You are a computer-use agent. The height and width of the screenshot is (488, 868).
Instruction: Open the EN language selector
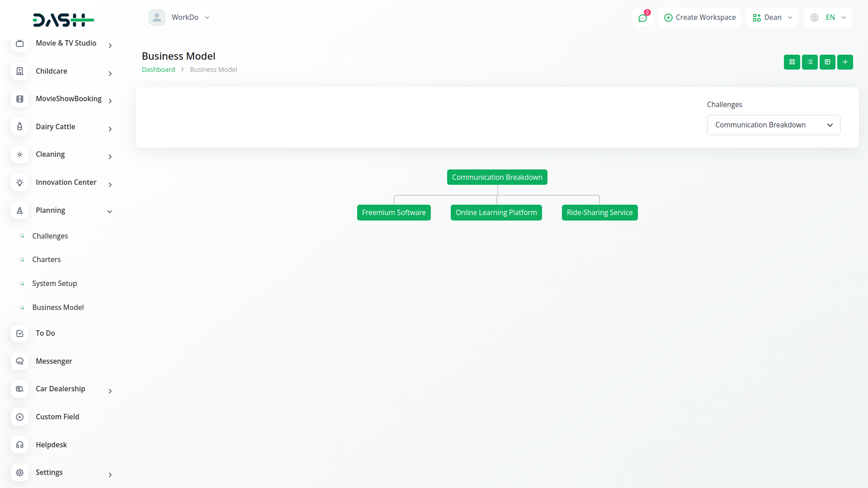pyautogui.click(x=828, y=18)
